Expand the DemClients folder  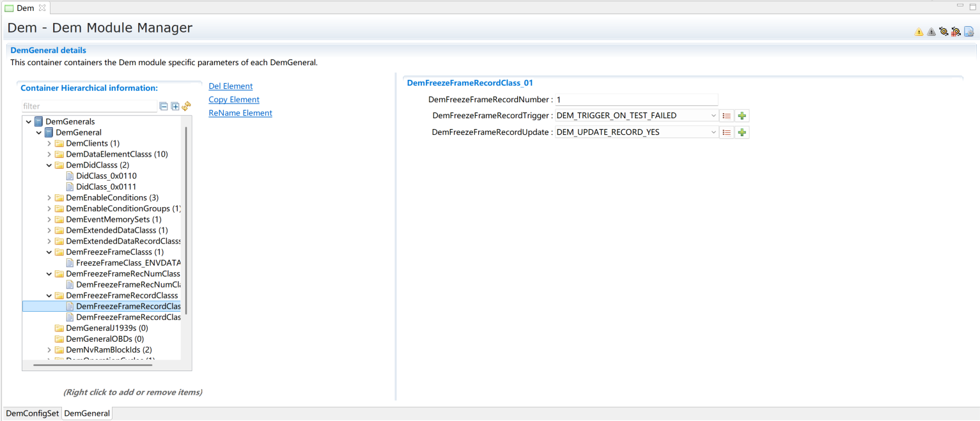click(x=49, y=144)
